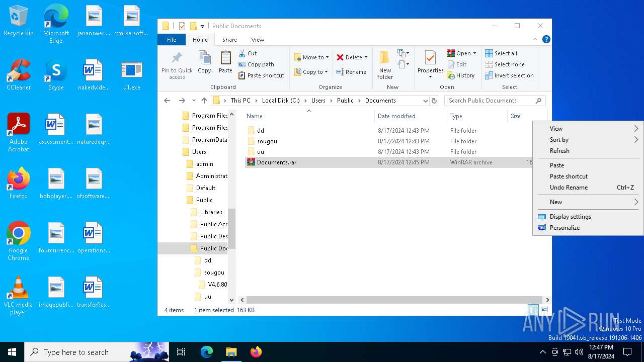This screenshot has height=362, width=644.
Task: Select Documents.rar file
Action: [x=388, y=162]
